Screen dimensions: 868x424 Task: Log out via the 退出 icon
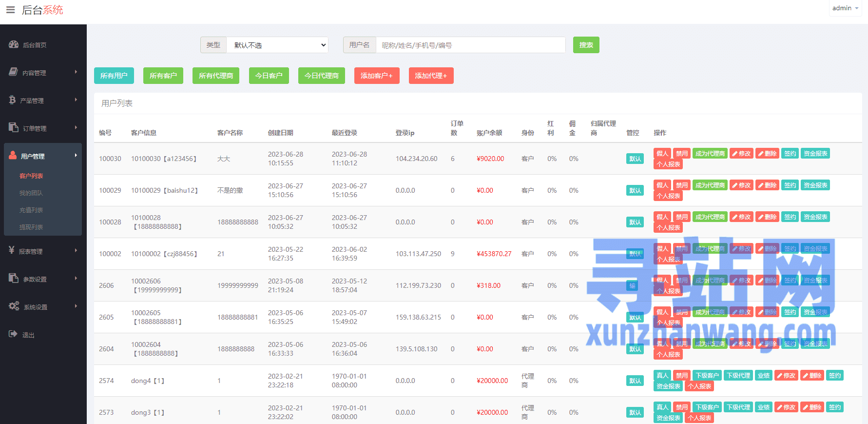(x=13, y=334)
